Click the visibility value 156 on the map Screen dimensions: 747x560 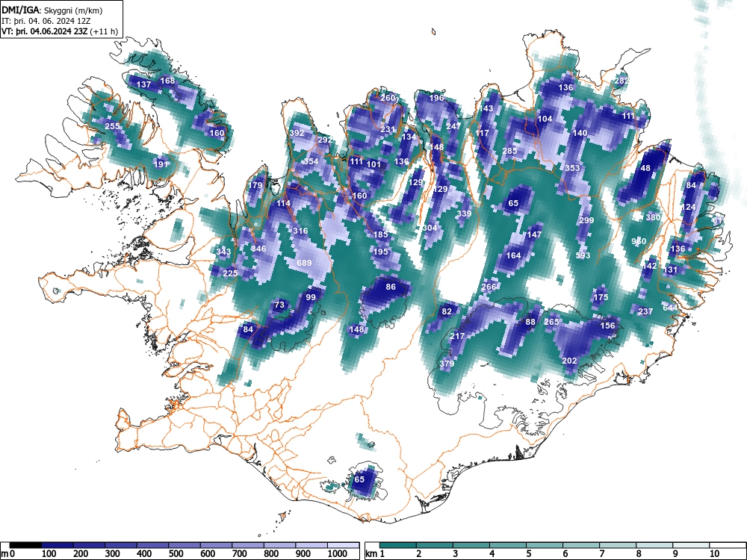(x=607, y=326)
